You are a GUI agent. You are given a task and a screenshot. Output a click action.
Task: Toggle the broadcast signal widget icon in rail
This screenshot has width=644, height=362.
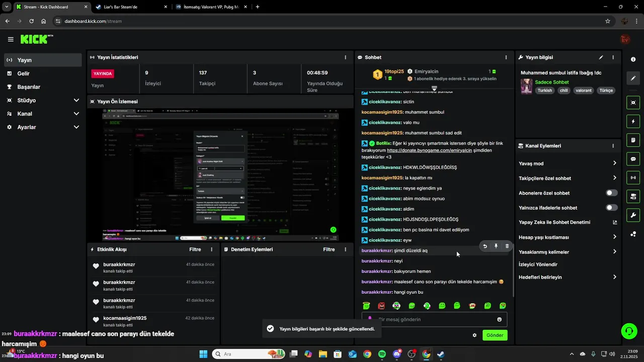tap(633, 177)
